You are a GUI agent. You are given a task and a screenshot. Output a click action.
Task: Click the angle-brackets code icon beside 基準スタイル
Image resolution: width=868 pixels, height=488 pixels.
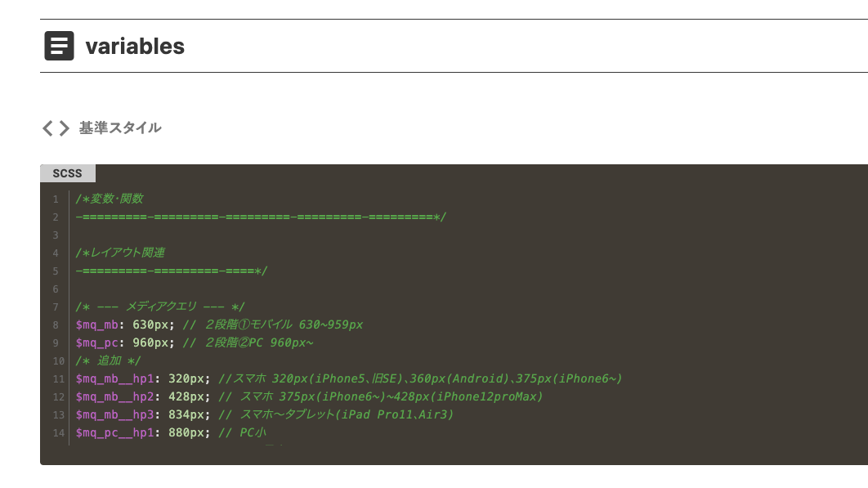point(56,128)
